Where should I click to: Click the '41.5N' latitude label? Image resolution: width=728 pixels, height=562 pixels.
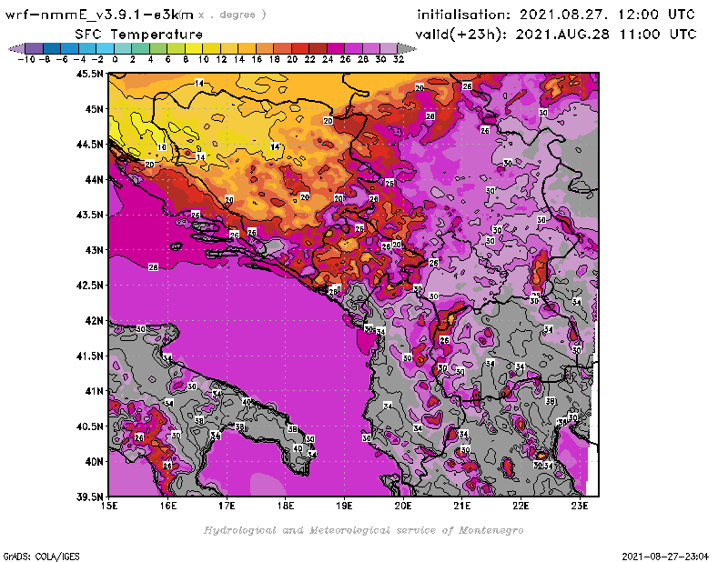tap(89, 356)
